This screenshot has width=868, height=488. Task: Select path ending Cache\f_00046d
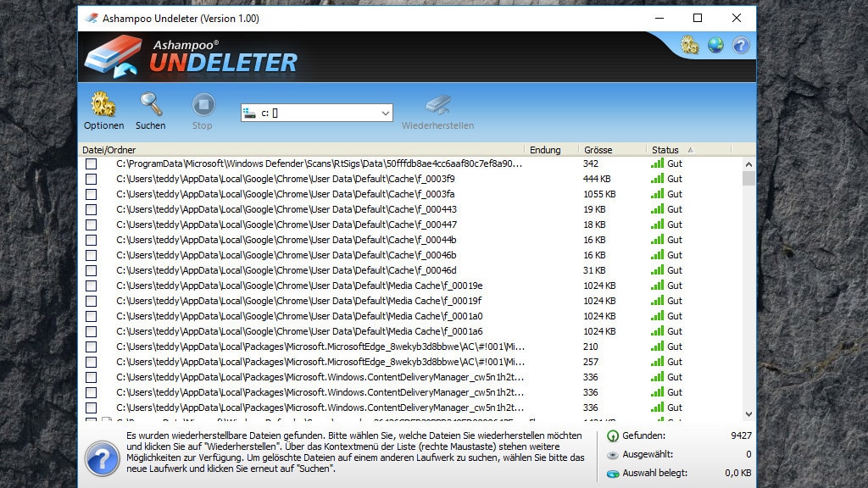(x=287, y=270)
